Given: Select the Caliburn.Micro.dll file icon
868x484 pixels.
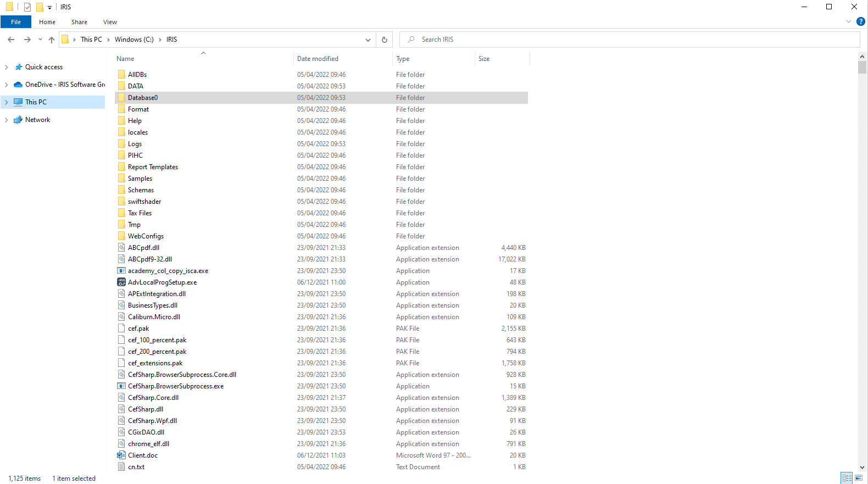Looking at the screenshot, I should pyautogui.click(x=121, y=316).
